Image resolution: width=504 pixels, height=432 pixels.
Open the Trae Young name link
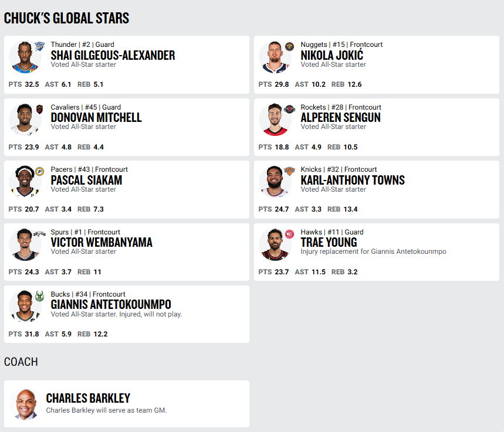329,242
